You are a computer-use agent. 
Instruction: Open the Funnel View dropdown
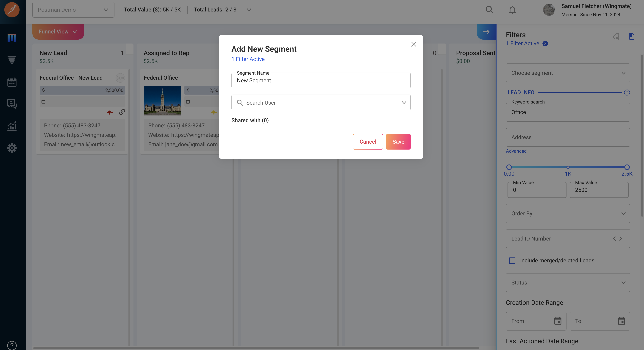[58, 32]
